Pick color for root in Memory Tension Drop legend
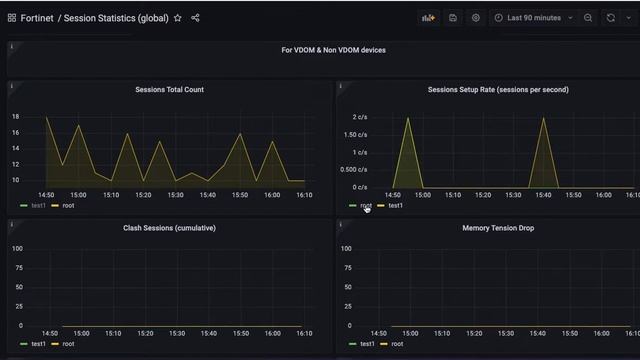 pyautogui.click(x=384, y=344)
